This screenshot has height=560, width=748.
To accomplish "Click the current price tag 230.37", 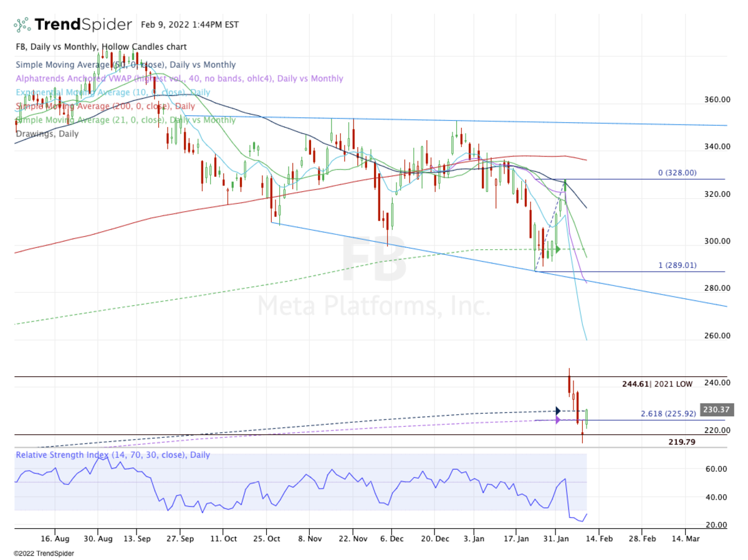I will [717, 410].
